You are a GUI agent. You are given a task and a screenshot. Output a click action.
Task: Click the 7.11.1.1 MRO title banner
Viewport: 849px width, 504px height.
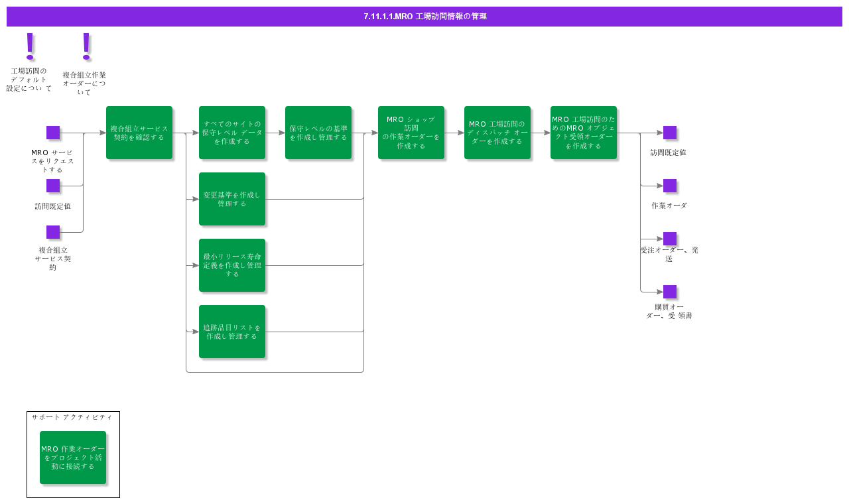pyautogui.click(x=424, y=17)
